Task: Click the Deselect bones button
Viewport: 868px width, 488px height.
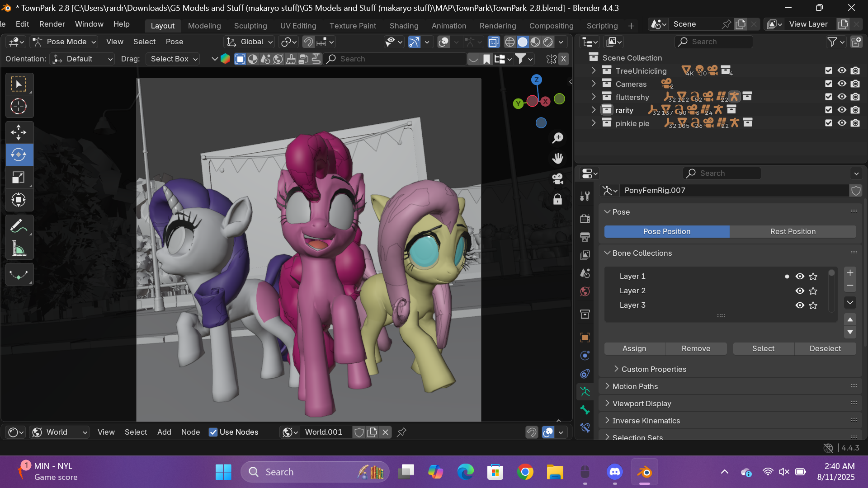Action: point(825,348)
